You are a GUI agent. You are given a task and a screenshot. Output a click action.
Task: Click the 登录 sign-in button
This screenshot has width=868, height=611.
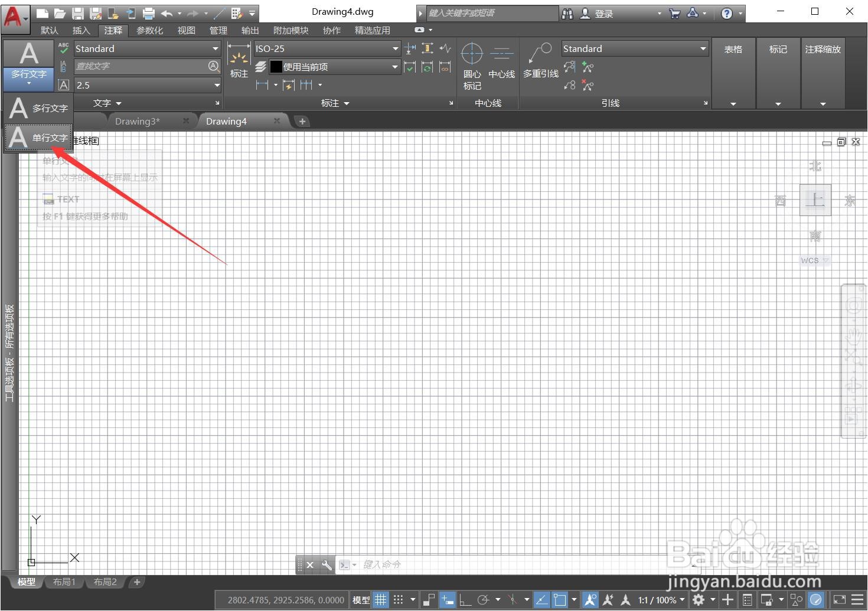click(x=603, y=14)
